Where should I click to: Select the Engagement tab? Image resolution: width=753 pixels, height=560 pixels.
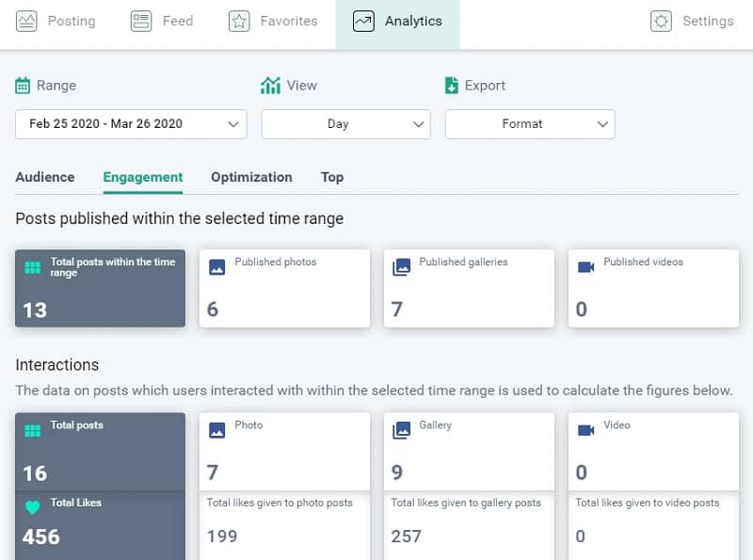[142, 177]
